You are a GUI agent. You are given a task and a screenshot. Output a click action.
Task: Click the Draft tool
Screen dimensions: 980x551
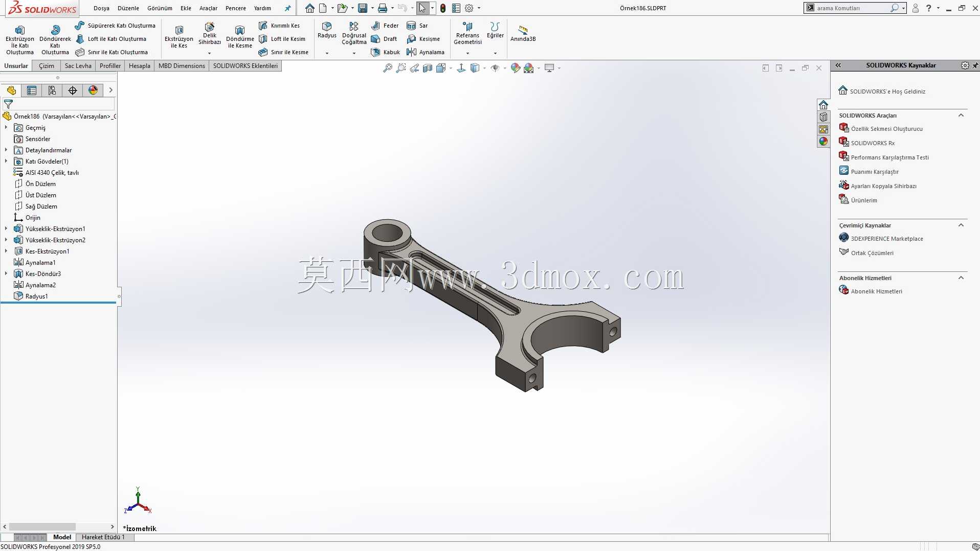pos(384,39)
